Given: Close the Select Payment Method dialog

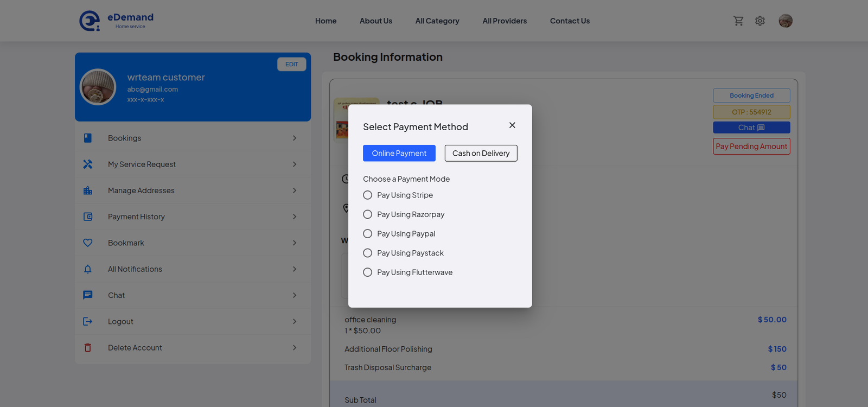Looking at the screenshot, I should [512, 125].
